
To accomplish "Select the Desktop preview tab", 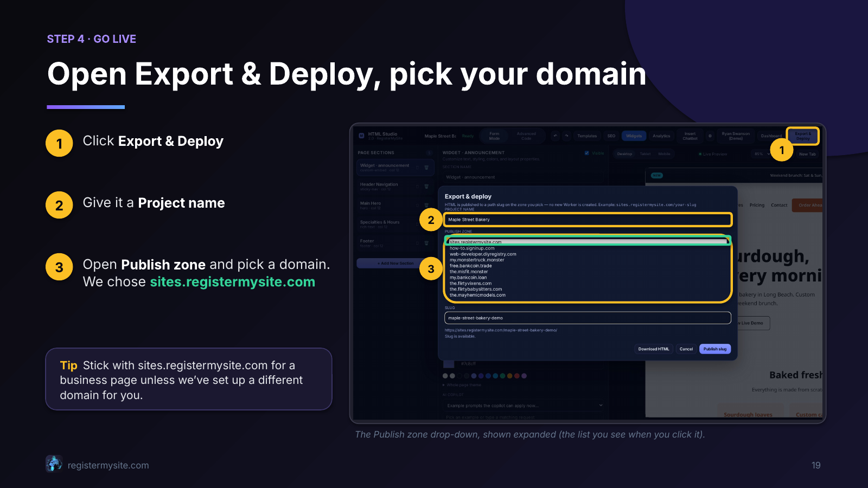I will click(624, 154).
